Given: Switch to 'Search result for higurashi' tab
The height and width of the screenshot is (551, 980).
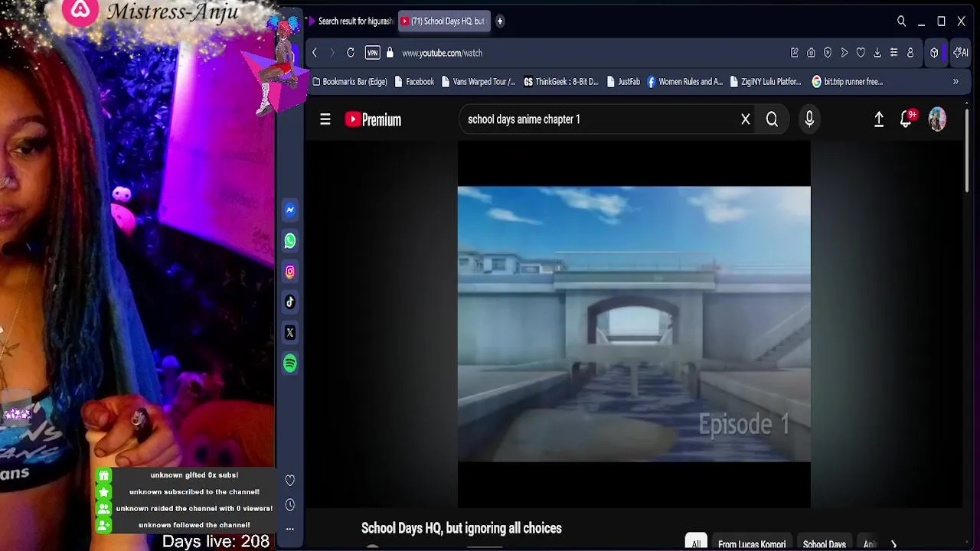Looking at the screenshot, I should coord(351,21).
